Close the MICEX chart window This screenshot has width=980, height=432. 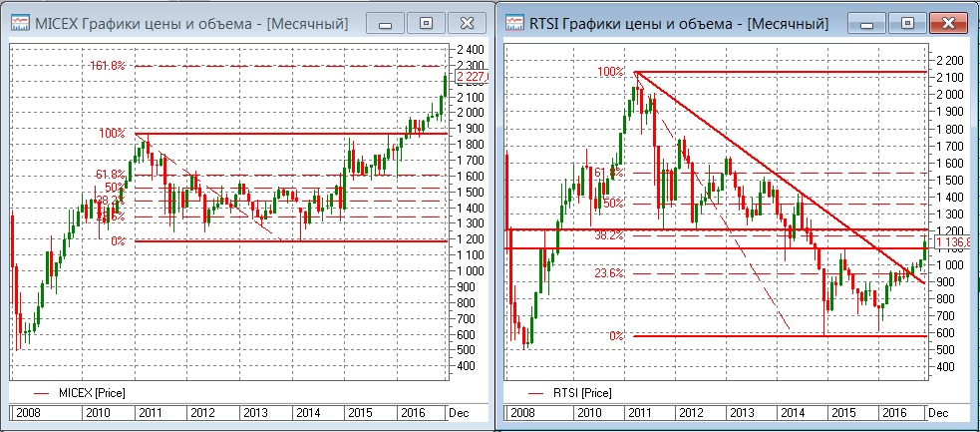466,21
